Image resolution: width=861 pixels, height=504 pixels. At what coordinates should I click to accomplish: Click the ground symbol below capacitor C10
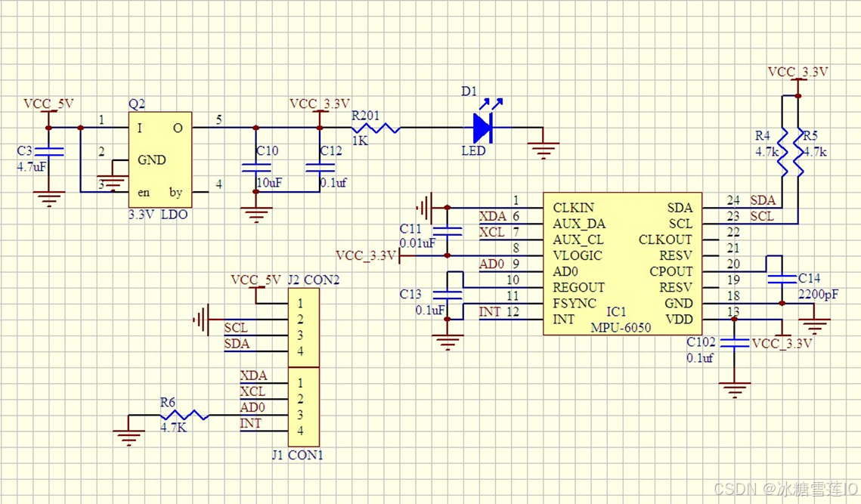point(256,214)
